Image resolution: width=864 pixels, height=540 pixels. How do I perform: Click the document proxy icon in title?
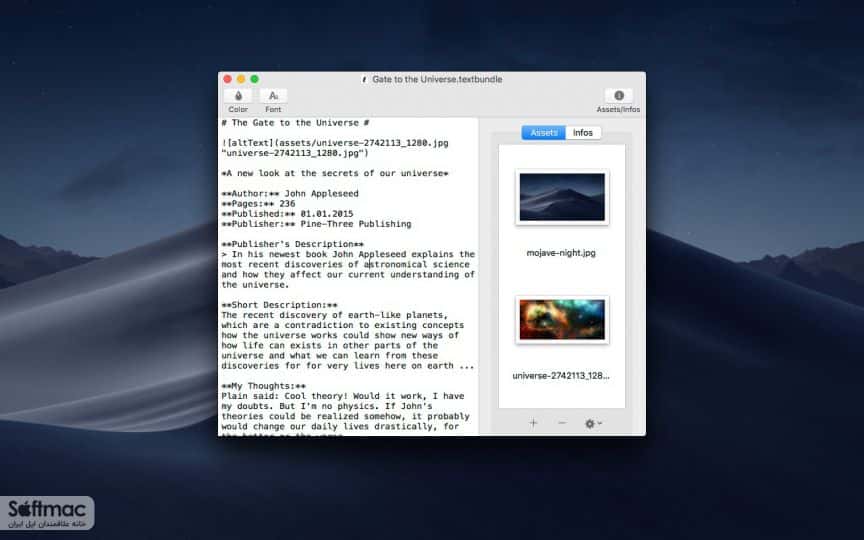tap(364, 79)
